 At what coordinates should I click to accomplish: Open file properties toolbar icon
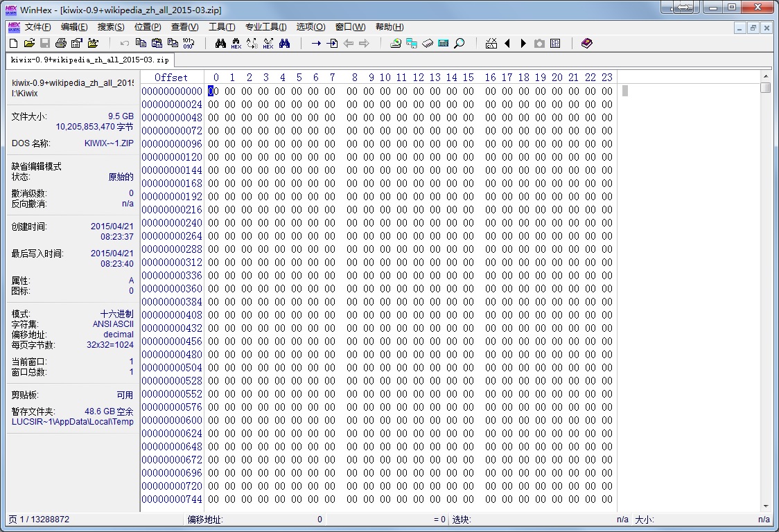[x=76, y=44]
